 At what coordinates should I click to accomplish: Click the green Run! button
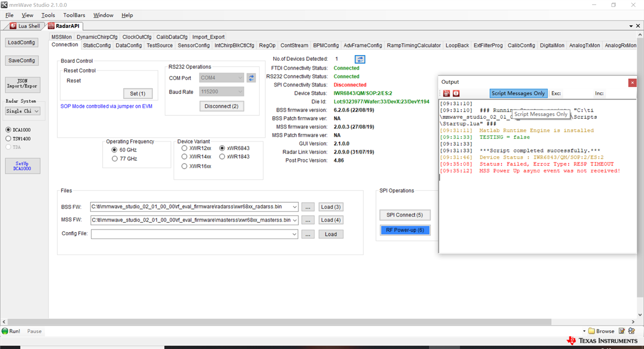pyautogui.click(x=11, y=331)
